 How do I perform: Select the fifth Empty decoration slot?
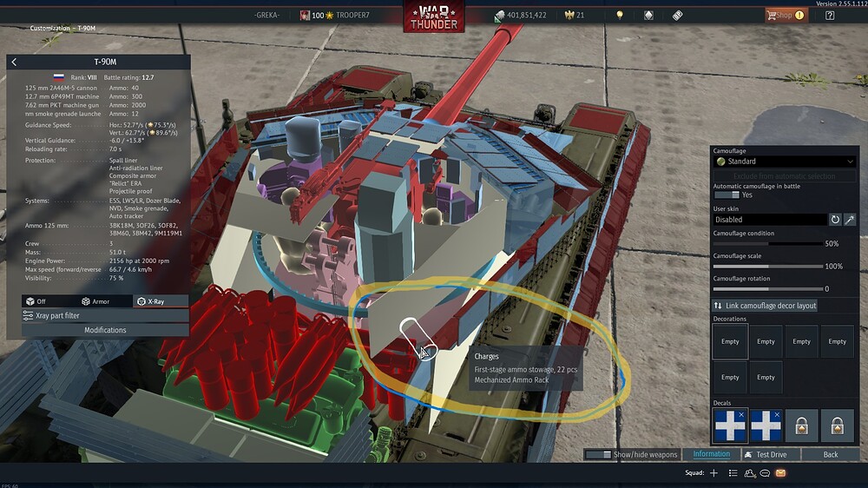pyautogui.click(x=730, y=377)
